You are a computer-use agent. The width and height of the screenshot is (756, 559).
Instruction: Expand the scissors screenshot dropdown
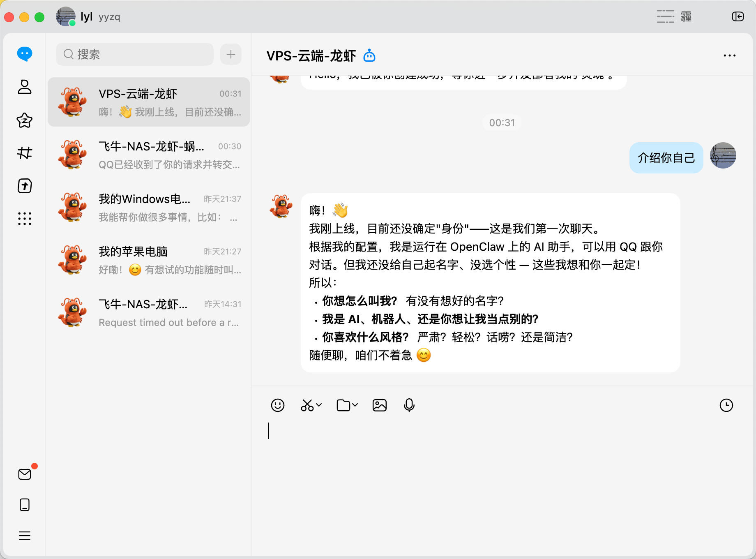click(x=318, y=405)
